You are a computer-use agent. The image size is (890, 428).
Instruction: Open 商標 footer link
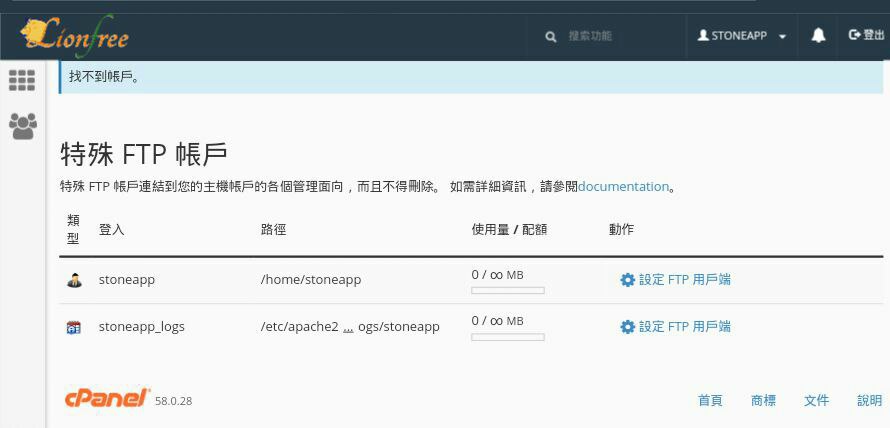click(x=763, y=400)
